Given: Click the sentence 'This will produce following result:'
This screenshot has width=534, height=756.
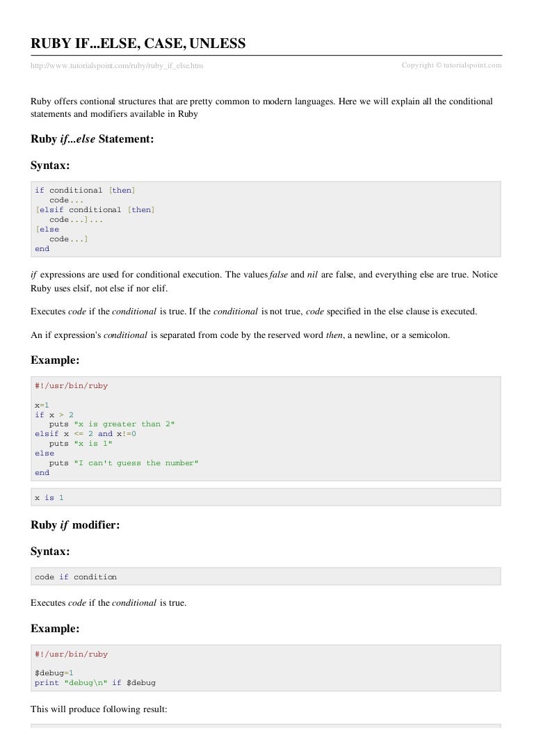Looking at the screenshot, I should point(99,709).
